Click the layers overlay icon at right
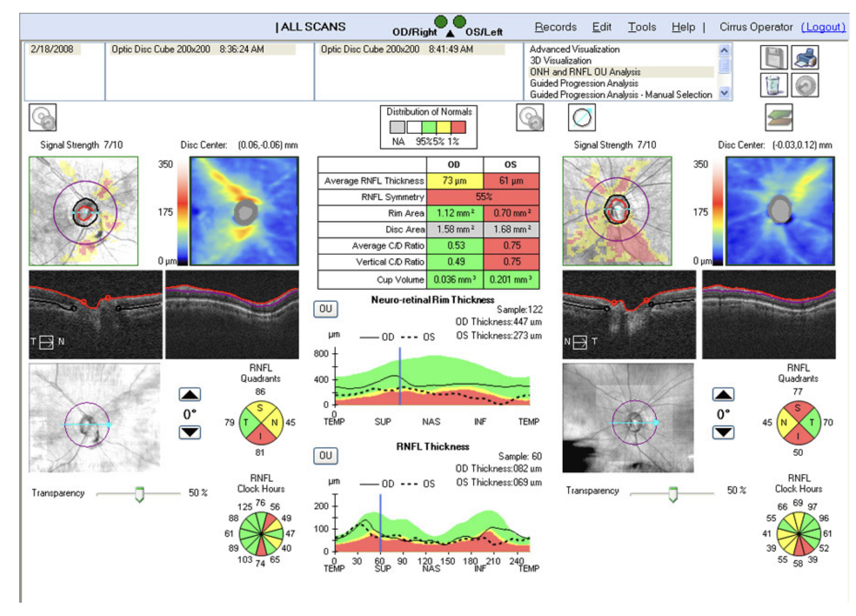 point(779,118)
